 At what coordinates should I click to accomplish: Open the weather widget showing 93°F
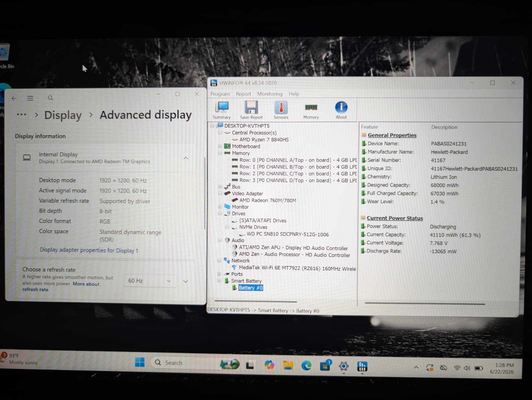(20, 359)
